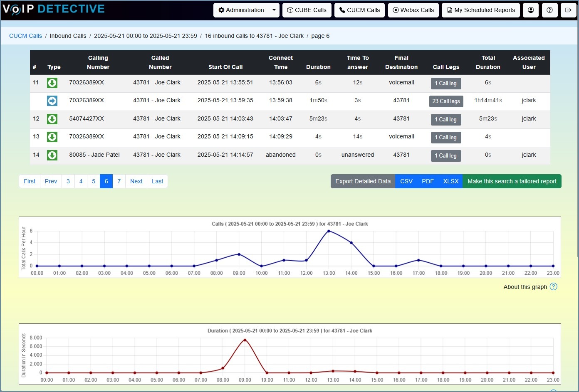The width and height of the screenshot is (579, 392).
Task: Click the blue transfer arrow icon
Action: pyautogui.click(x=52, y=101)
